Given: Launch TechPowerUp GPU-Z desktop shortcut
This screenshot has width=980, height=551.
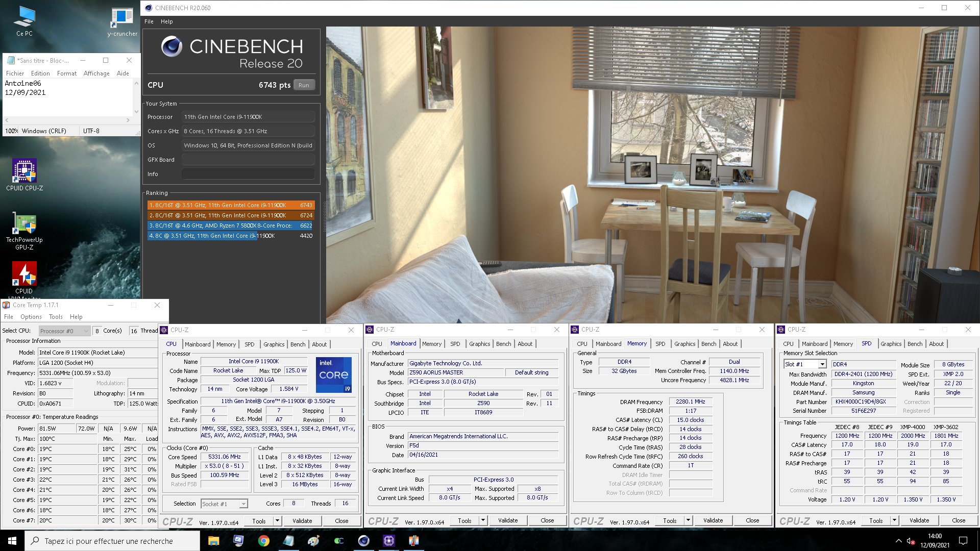Looking at the screenshot, I should (x=24, y=231).
